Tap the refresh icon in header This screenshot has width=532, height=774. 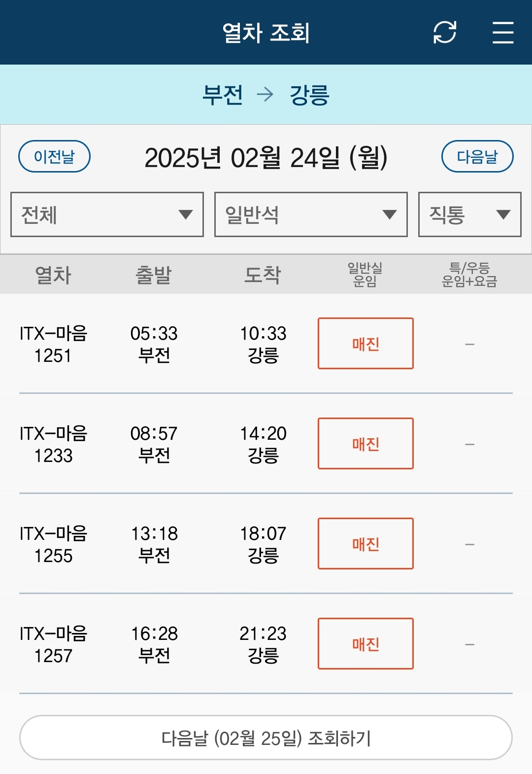coord(444,33)
